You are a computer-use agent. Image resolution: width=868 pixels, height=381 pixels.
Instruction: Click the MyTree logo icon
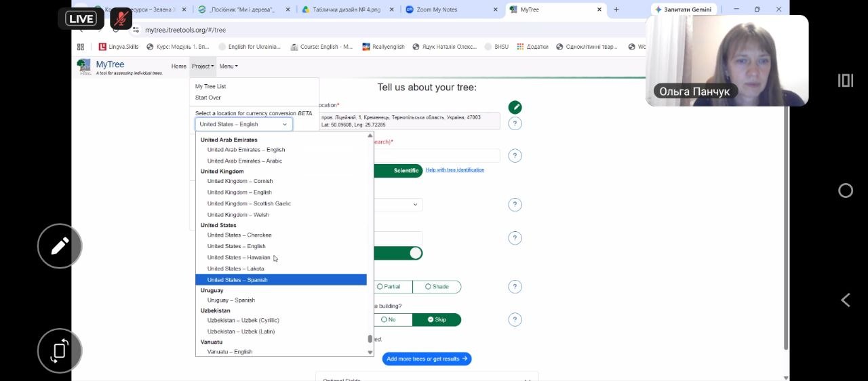(x=83, y=66)
